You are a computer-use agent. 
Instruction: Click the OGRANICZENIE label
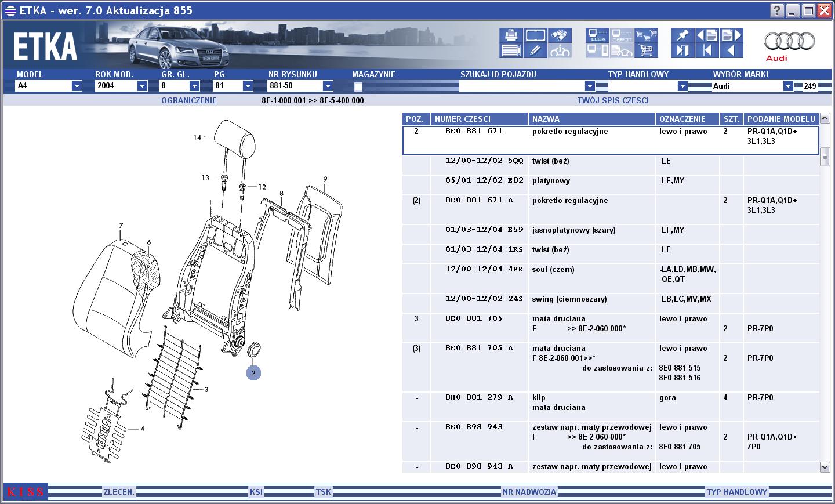pos(189,100)
